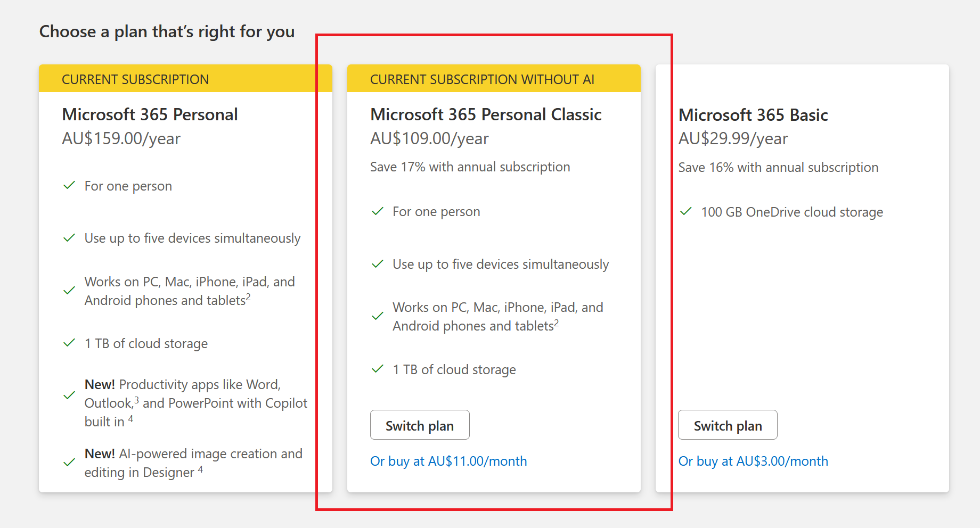This screenshot has height=528, width=980.
Task: Click Personal Classic's 'For one person' checkmark
Action: tap(378, 212)
